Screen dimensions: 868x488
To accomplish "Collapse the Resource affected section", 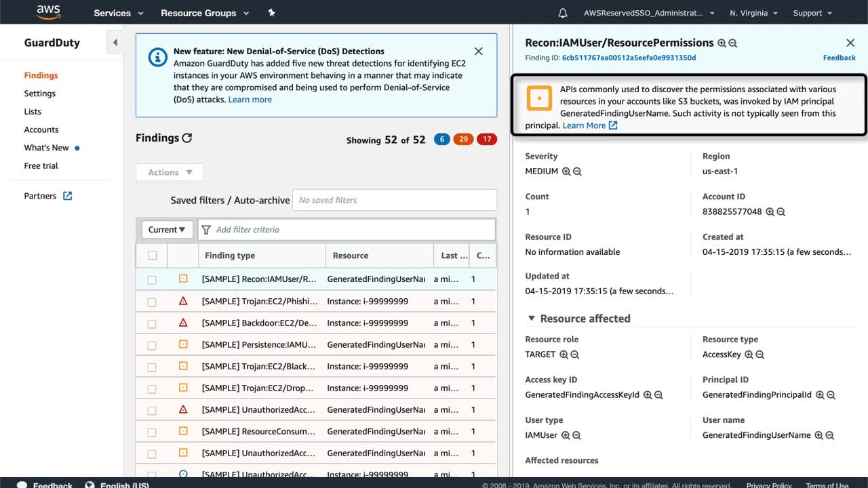I will (x=530, y=319).
